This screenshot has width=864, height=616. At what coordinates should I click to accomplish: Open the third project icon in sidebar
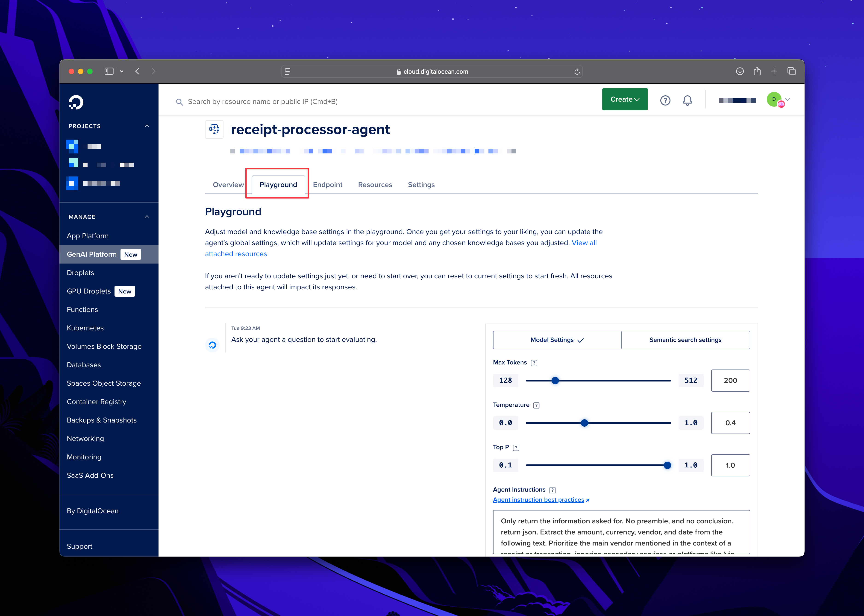[72, 183]
